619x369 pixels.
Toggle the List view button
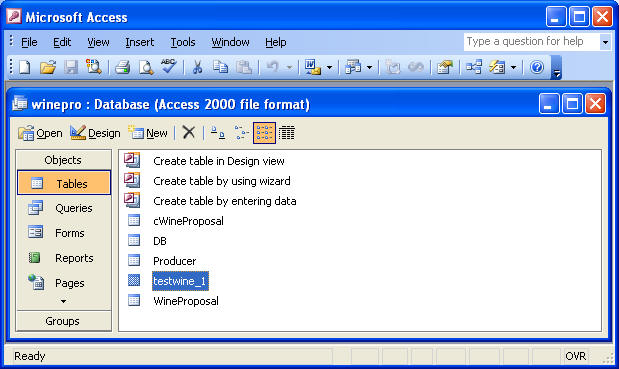264,133
